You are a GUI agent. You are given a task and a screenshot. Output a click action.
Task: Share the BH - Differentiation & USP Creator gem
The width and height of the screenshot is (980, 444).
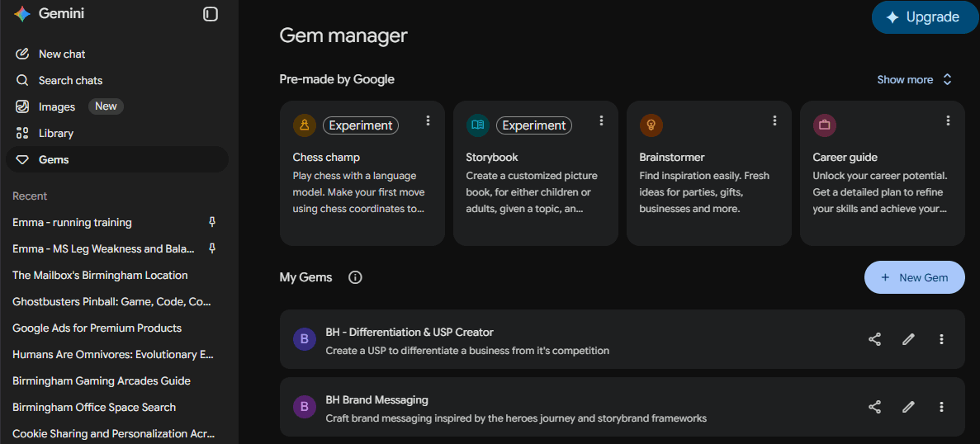875,339
